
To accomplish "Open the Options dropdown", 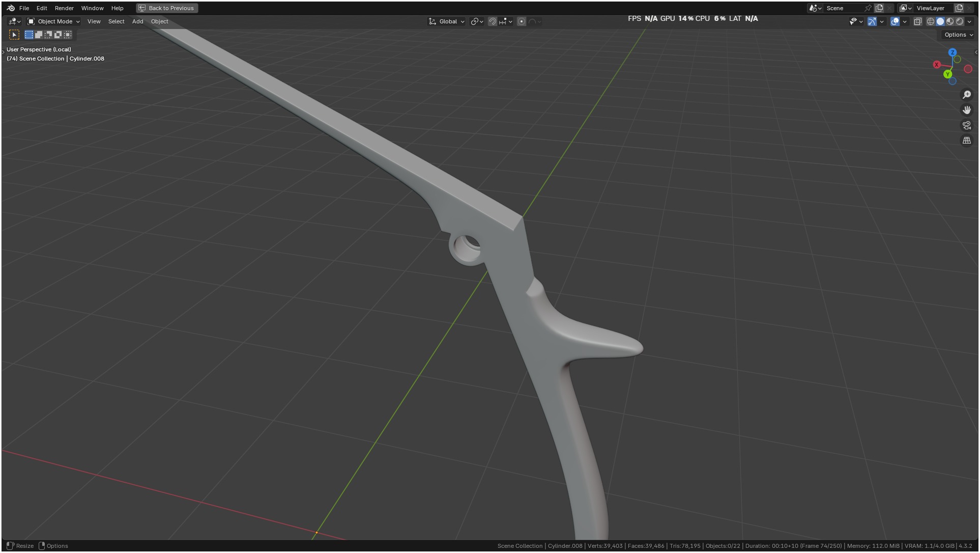I will (x=958, y=35).
